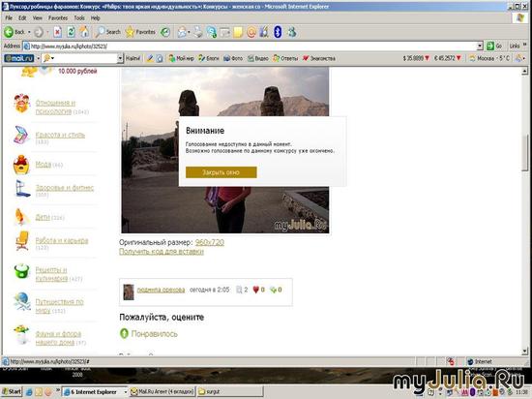Click the Search magnifier toolbar button
This screenshot has width=532, height=399.
tap(107, 32)
